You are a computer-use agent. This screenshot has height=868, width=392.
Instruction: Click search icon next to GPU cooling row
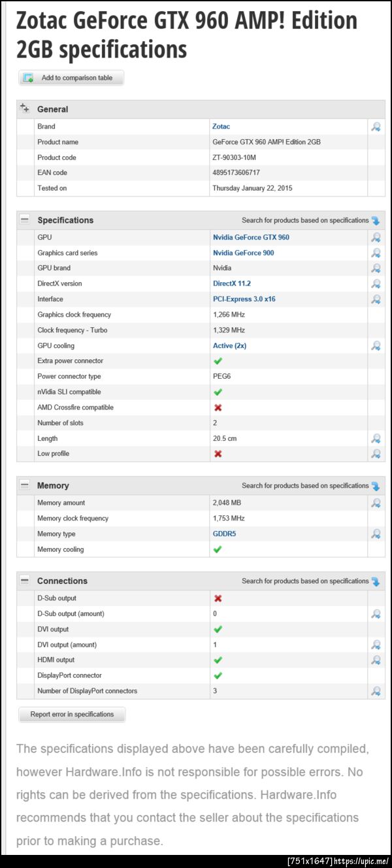[376, 346]
